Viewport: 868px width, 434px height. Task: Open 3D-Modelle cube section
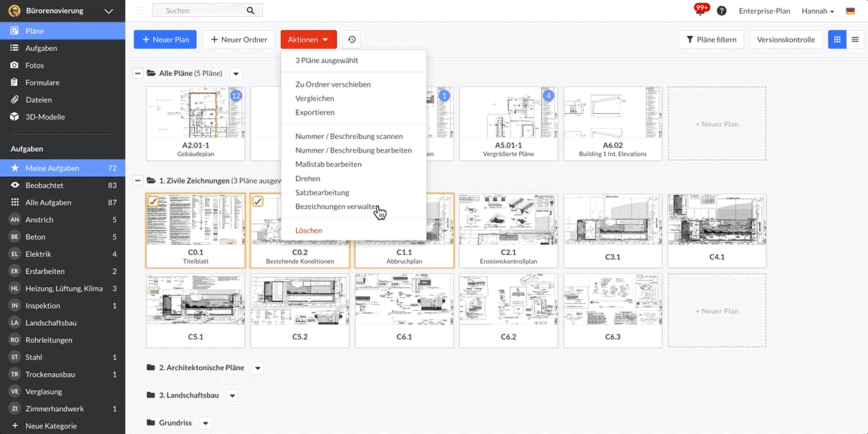(x=62, y=117)
